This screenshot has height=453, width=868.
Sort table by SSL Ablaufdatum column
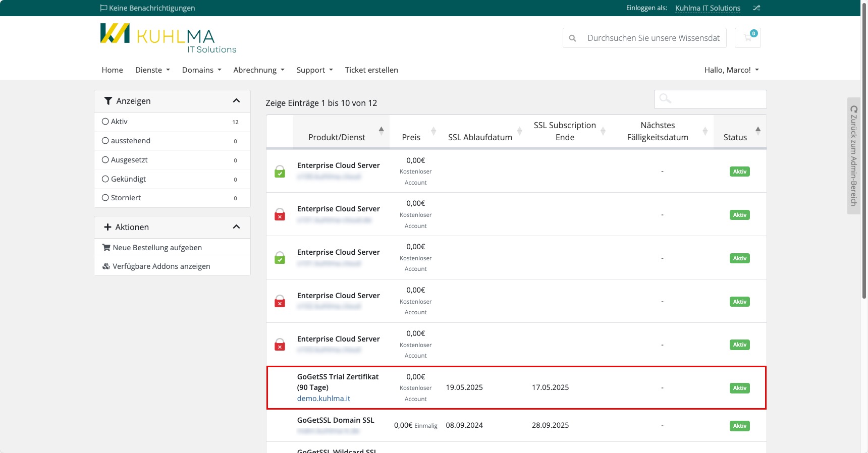coord(484,132)
